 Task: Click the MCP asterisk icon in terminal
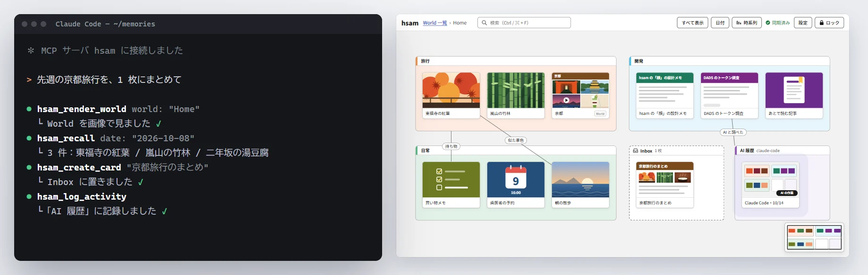tap(31, 50)
